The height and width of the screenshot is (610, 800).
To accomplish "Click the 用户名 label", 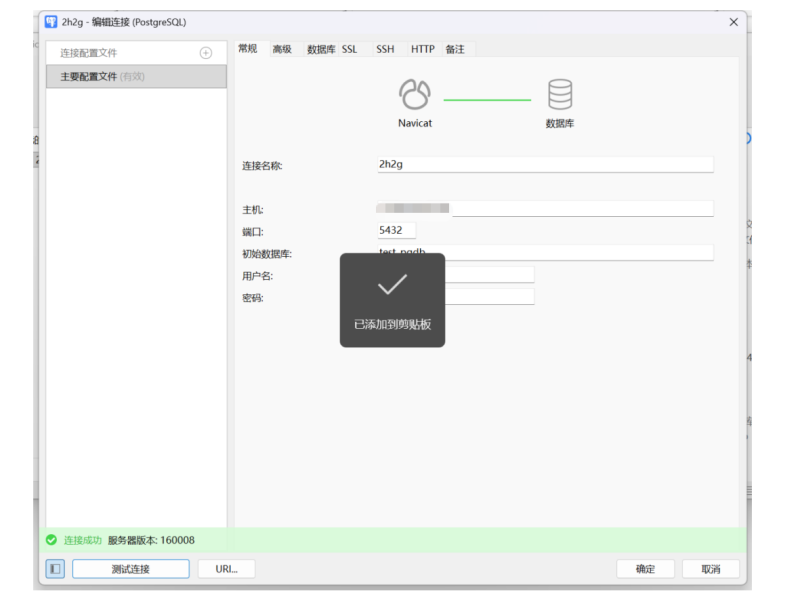I will tap(258, 276).
